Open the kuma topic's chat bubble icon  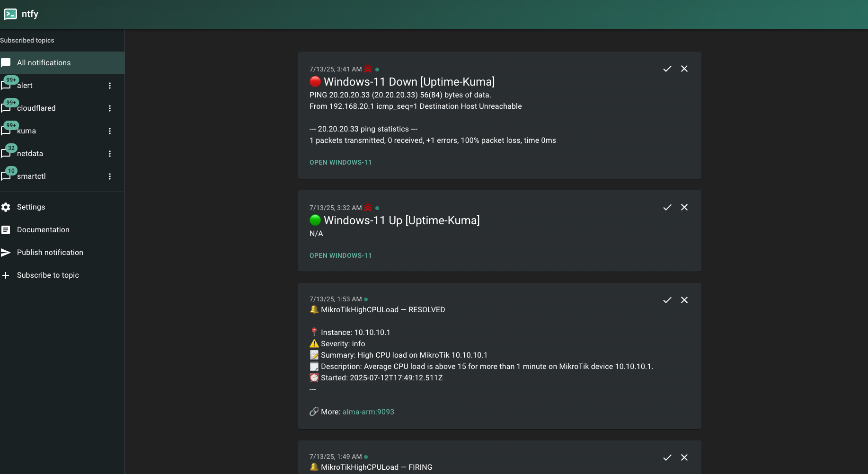coord(6,131)
